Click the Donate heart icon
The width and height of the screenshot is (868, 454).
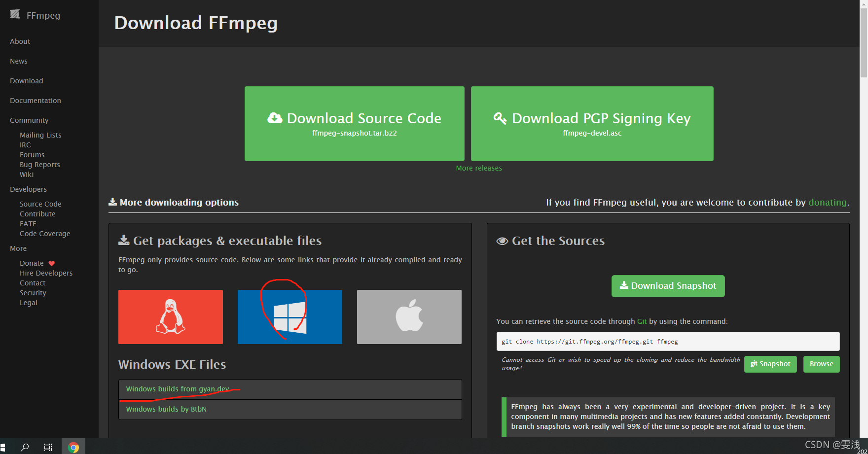(52, 263)
